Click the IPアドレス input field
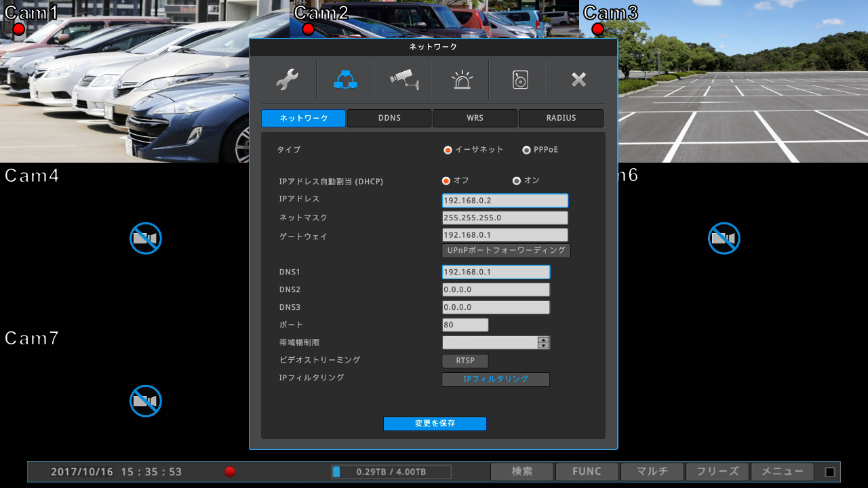Image resolution: width=868 pixels, height=488 pixels. click(x=505, y=201)
